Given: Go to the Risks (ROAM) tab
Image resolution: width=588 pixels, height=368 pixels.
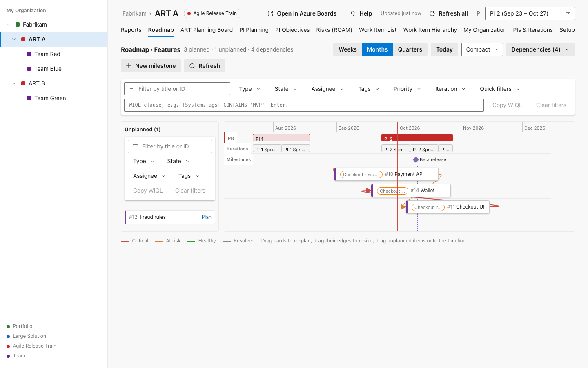Looking at the screenshot, I should click(x=334, y=30).
